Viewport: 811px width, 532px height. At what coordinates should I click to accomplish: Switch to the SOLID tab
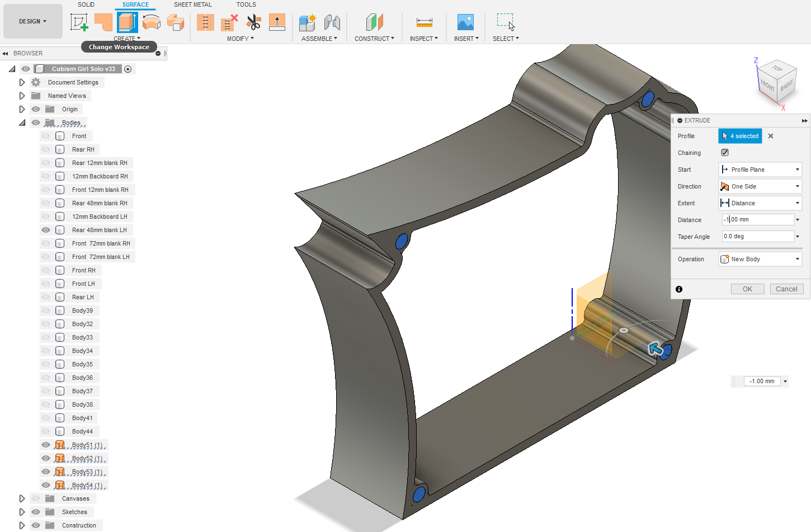click(86, 4)
